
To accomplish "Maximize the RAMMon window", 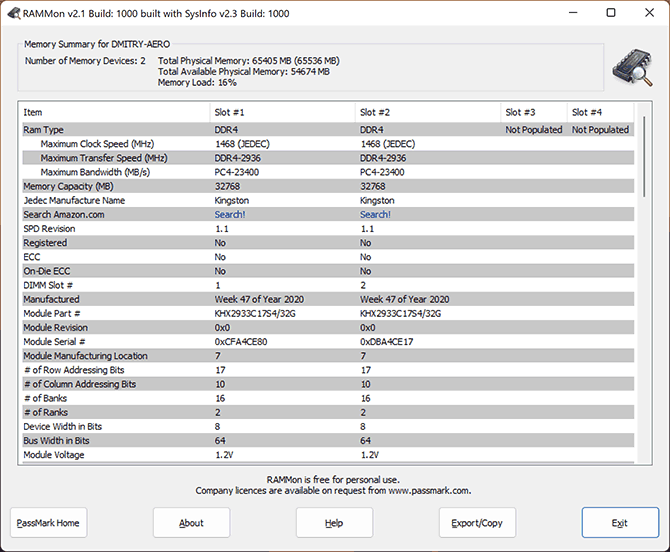I will pyautogui.click(x=611, y=13).
